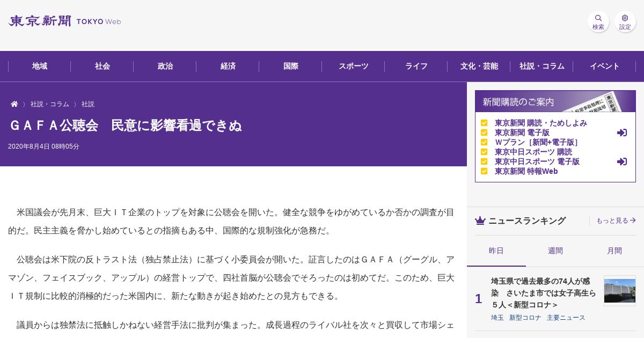
Task: Click checkmark beside Wプラン［新聞+電子版］
Action: tap(484, 142)
